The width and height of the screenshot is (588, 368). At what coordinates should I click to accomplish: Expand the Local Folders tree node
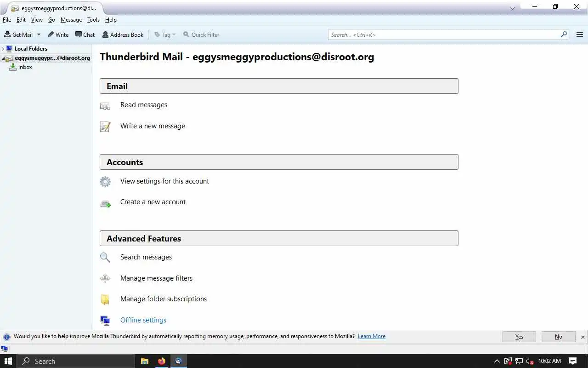click(3, 49)
